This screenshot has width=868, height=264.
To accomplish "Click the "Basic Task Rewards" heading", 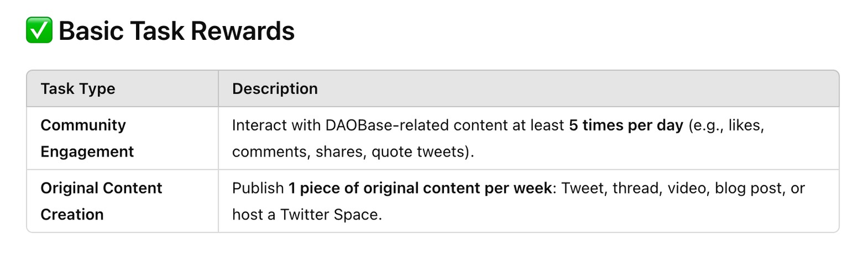I will point(176,31).
